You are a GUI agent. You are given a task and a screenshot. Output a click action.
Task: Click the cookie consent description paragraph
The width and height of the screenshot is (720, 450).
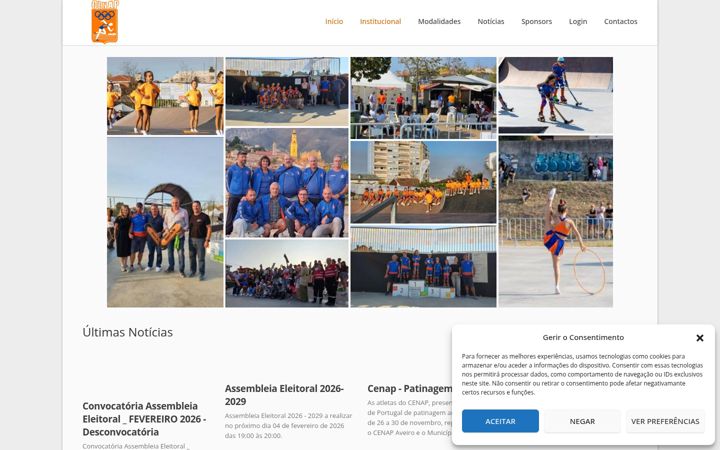(582, 374)
